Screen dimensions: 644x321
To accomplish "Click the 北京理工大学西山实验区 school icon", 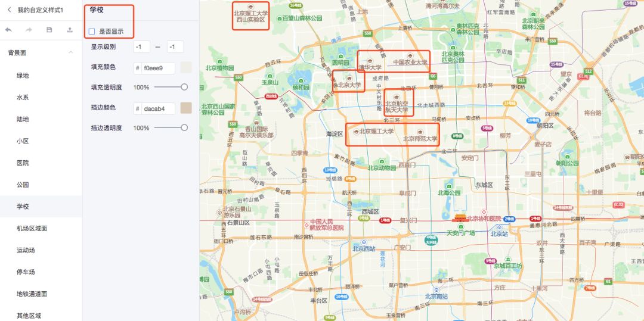I will click(x=251, y=7).
